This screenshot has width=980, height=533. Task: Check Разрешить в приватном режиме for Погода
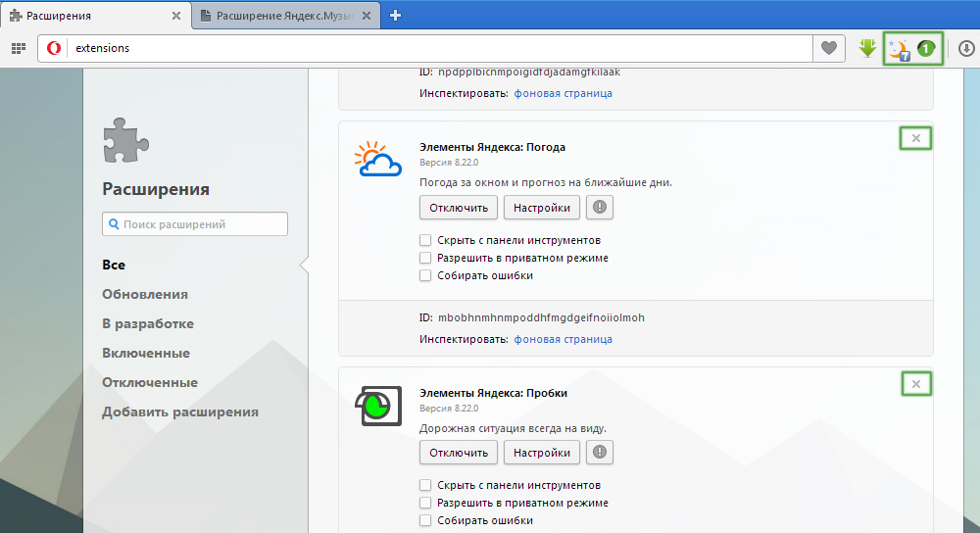[425, 258]
